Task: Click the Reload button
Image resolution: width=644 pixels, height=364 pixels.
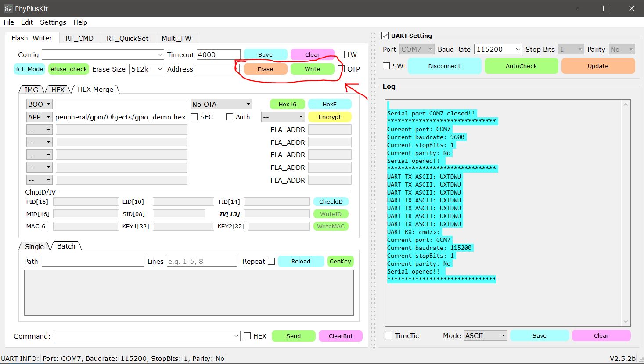Action: [301, 261]
